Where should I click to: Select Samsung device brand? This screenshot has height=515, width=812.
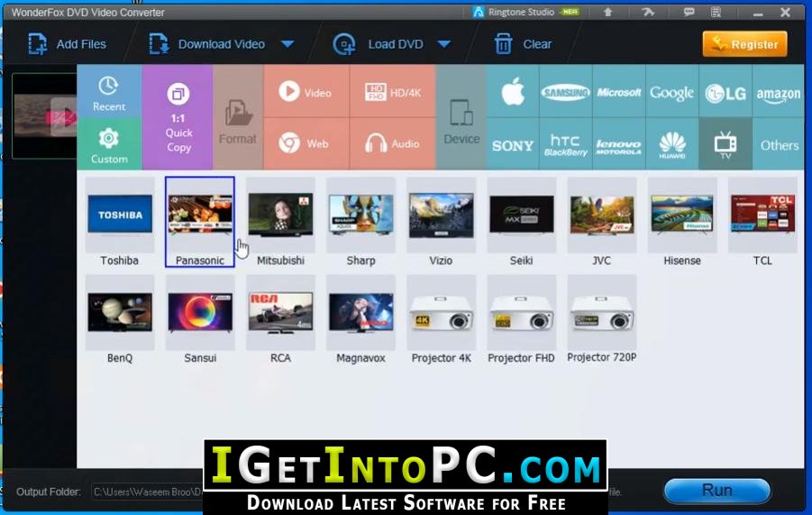565,92
